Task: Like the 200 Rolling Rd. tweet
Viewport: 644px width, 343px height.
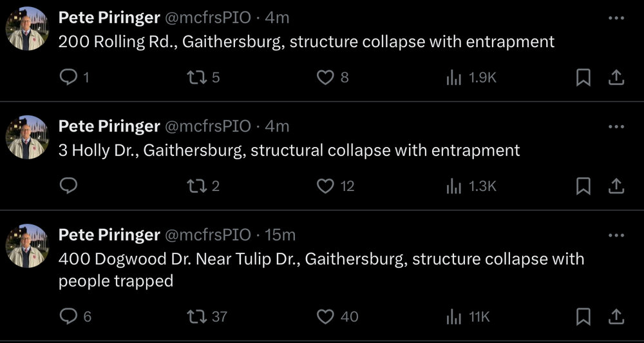Action: click(x=326, y=78)
